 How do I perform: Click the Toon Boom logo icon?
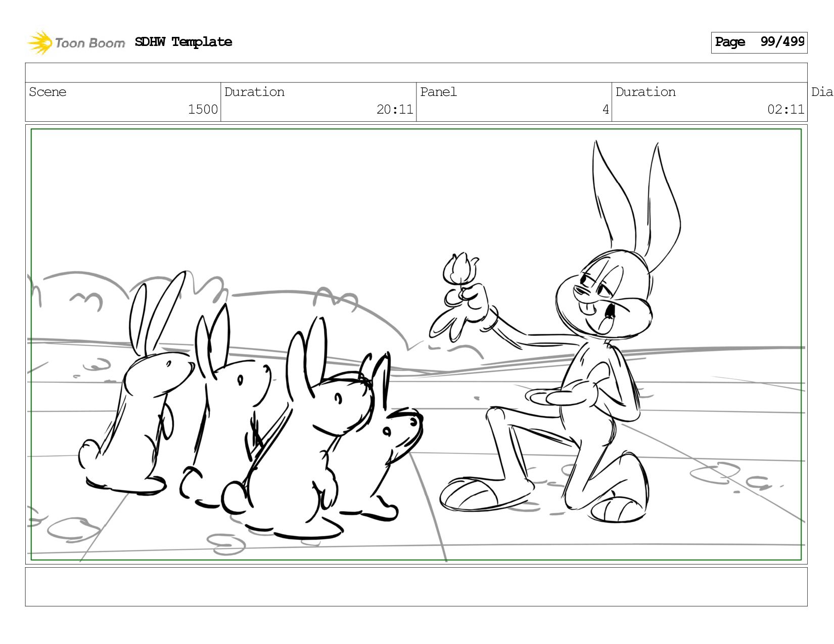(x=40, y=42)
